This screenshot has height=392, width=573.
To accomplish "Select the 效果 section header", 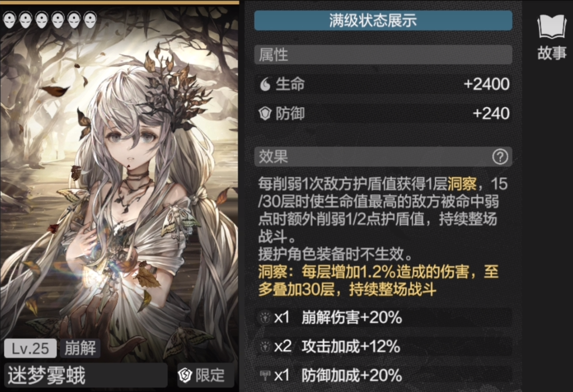I will [x=383, y=157].
